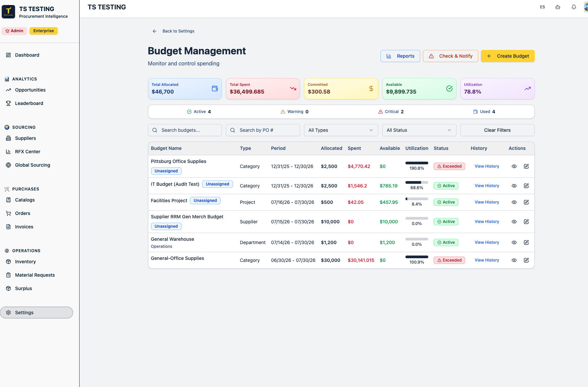Click trending-up icon on Utilization card
This screenshot has height=387, width=588.
pos(528,89)
